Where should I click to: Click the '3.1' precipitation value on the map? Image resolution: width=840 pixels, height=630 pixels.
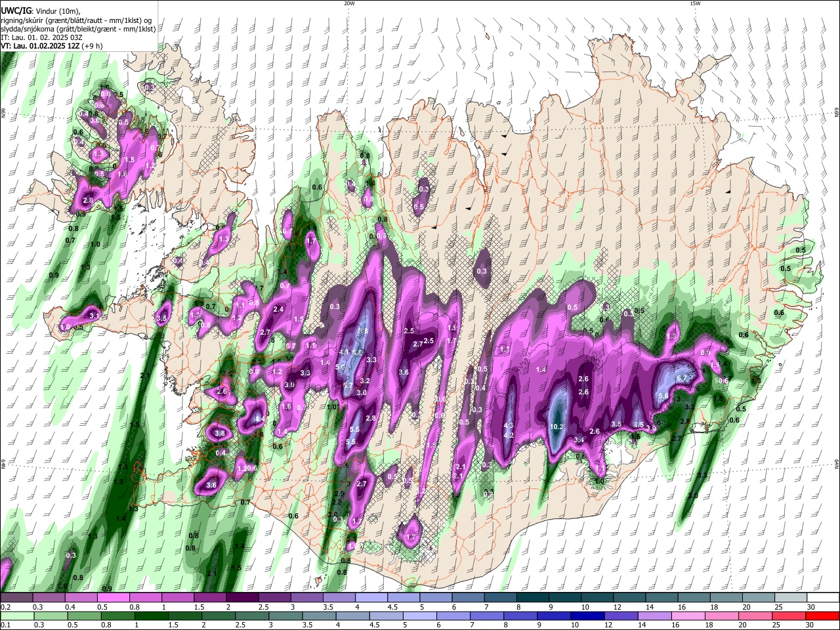pos(94,316)
